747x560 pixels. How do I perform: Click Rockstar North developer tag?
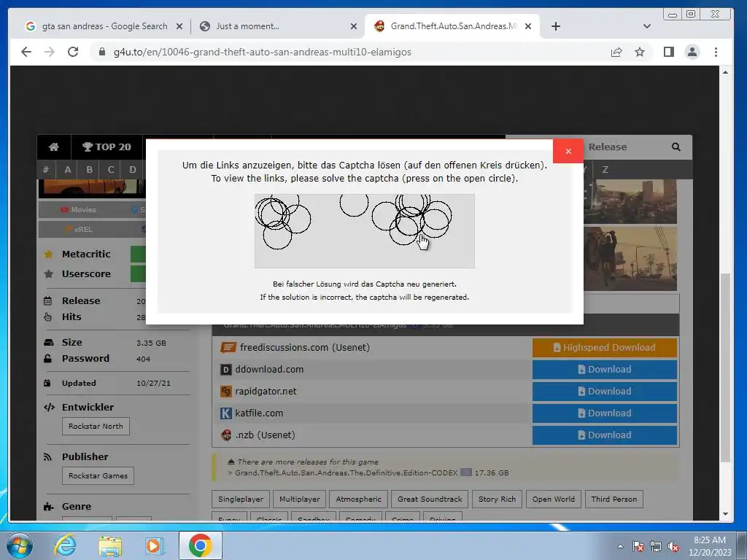click(x=96, y=426)
